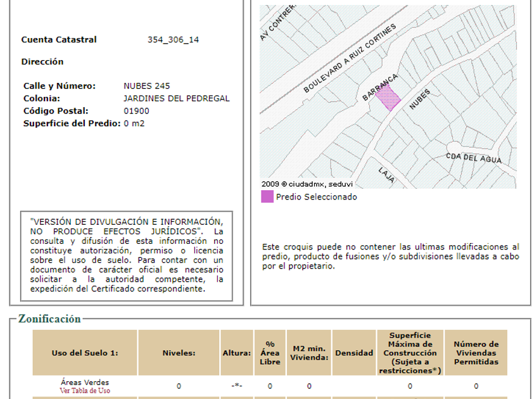Click the Cuenta Catastral label

point(59,40)
